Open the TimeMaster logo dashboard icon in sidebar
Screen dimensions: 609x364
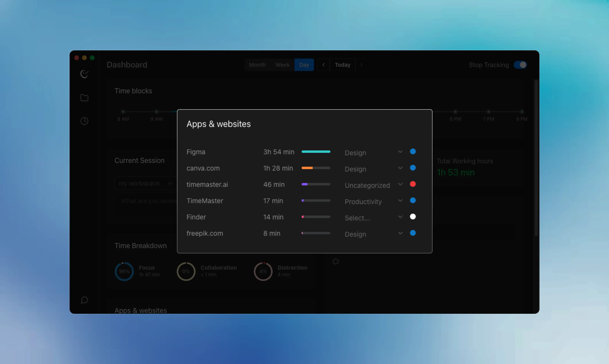coord(84,74)
